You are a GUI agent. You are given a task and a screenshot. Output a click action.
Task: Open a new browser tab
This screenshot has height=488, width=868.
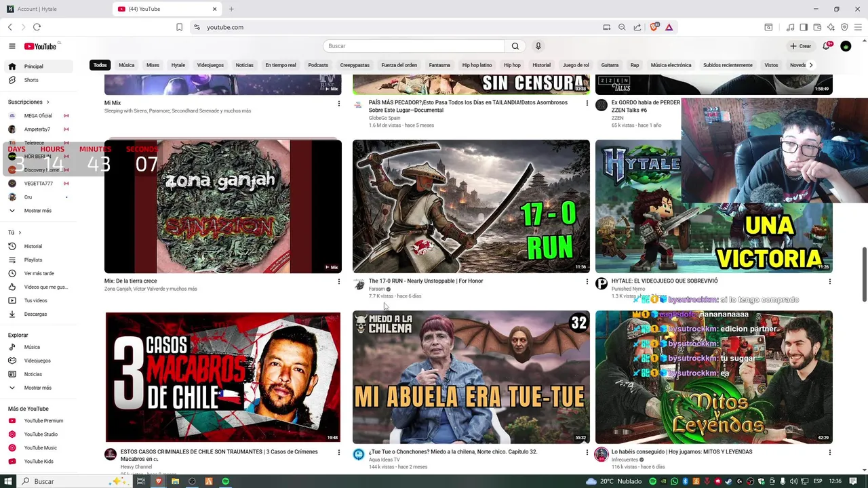(x=231, y=9)
